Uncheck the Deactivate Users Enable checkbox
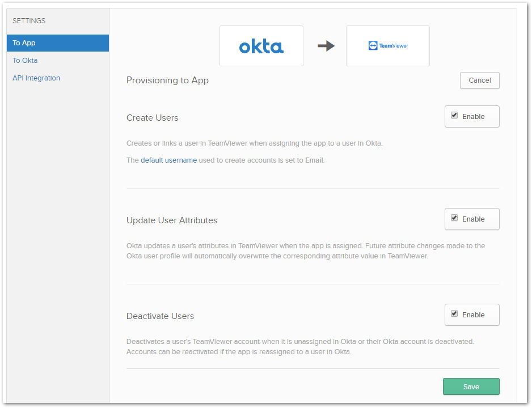The width and height of the screenshot is (532, 408). point(454,314)
